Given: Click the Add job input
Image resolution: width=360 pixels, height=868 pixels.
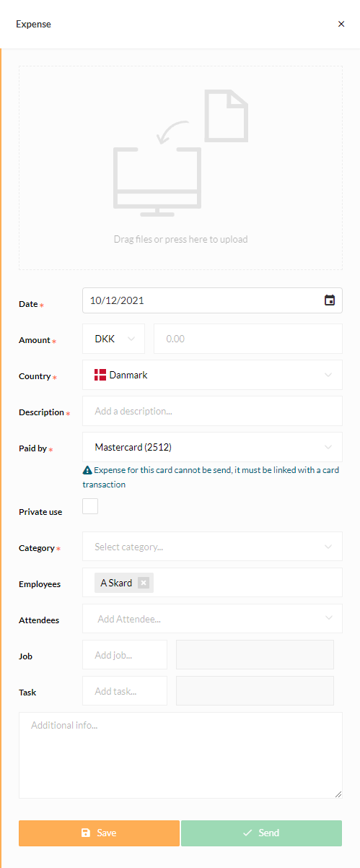Looking at the screenshot, I should point(125,655).
